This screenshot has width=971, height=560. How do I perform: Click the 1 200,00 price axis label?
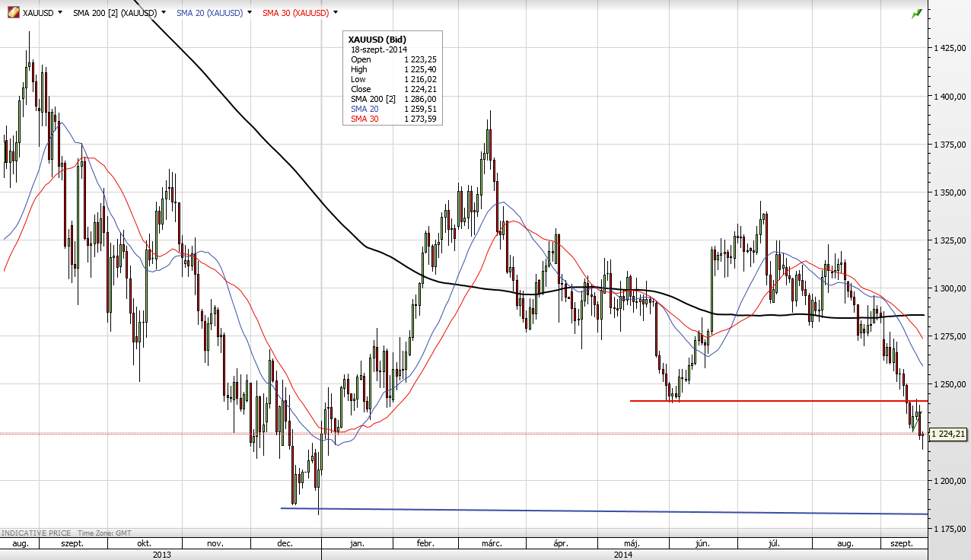[x=948, y=481]
